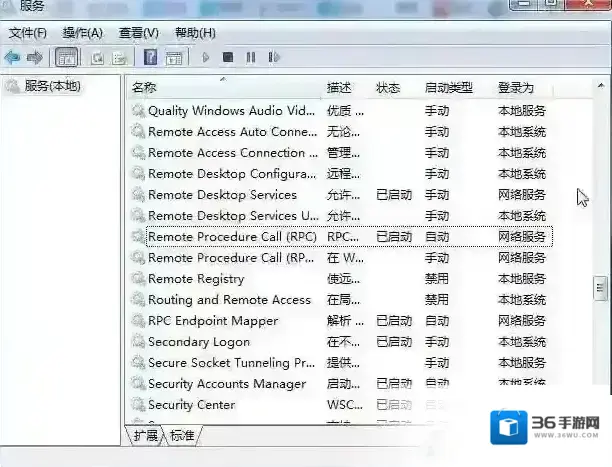612x467 pixels.
Task: Click gear icon beside Remote Desktop Services
Action: pos(138,195)
